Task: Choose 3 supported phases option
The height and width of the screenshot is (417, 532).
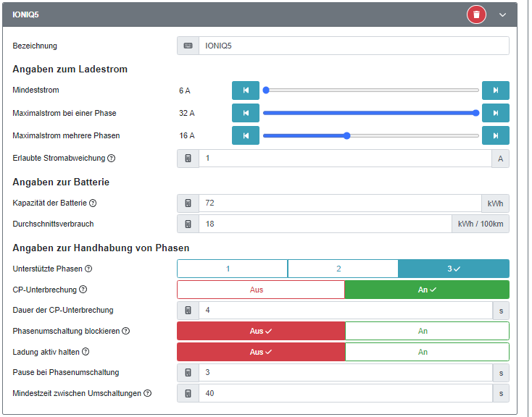Action: 454,269
